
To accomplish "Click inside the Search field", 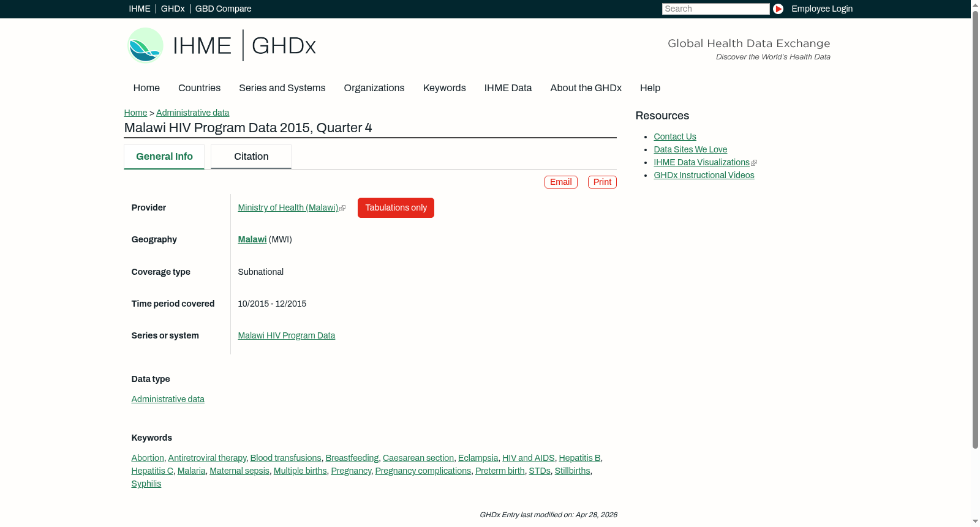I will (715, 9).
